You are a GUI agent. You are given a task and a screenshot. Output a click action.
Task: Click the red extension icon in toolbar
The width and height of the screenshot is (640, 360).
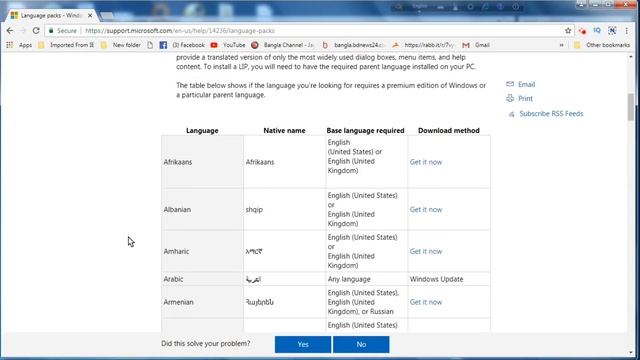click(x=582, y=31)
